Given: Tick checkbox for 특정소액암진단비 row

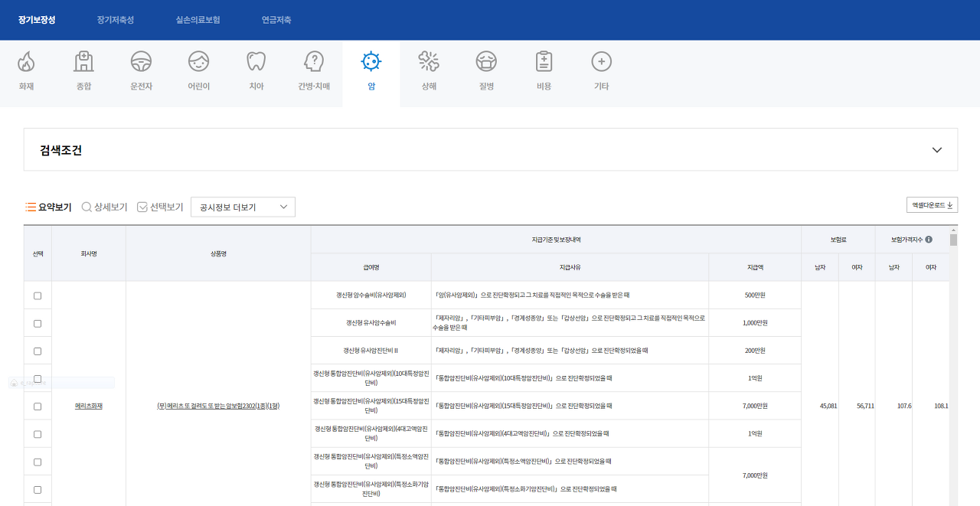Looking at the screenshot, I should [x=38, y=462].
